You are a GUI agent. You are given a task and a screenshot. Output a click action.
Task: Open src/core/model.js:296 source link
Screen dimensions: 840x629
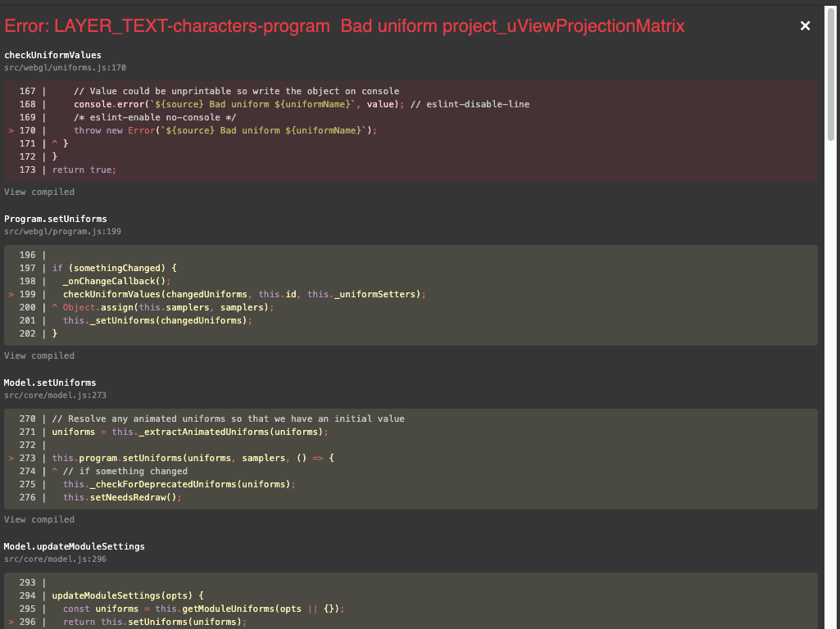[55, 559]
